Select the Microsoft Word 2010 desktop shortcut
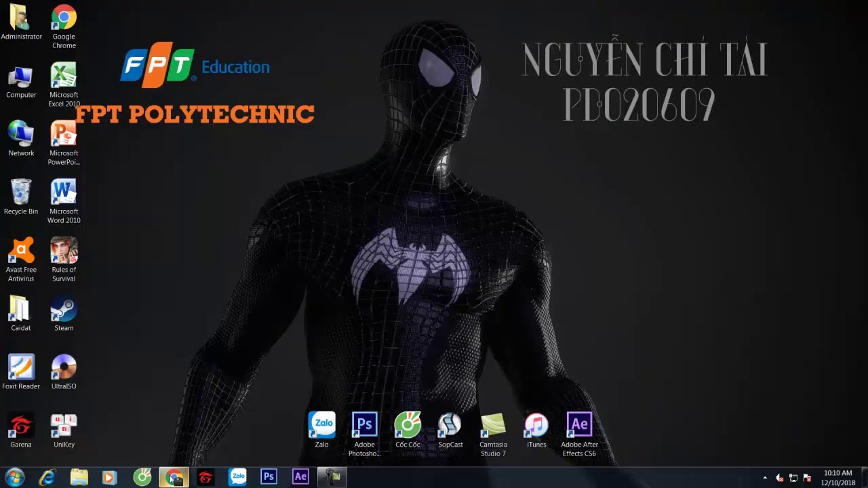 click(x=64, y=202)
